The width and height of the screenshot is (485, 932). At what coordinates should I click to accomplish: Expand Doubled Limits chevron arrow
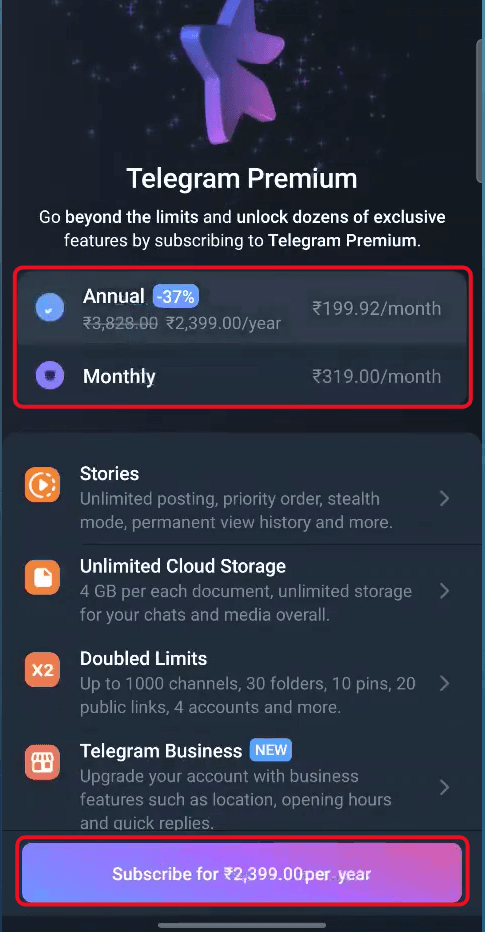pos(445,684)
